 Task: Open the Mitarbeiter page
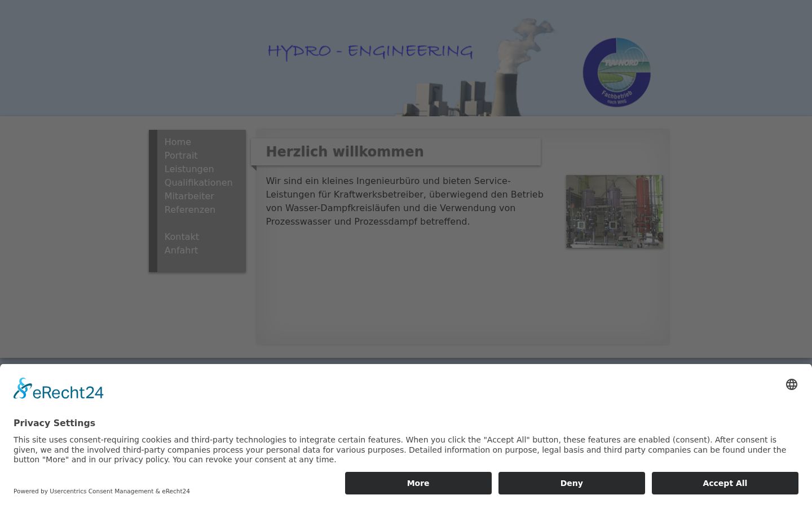pyautogui.click(x=189, y=196)
